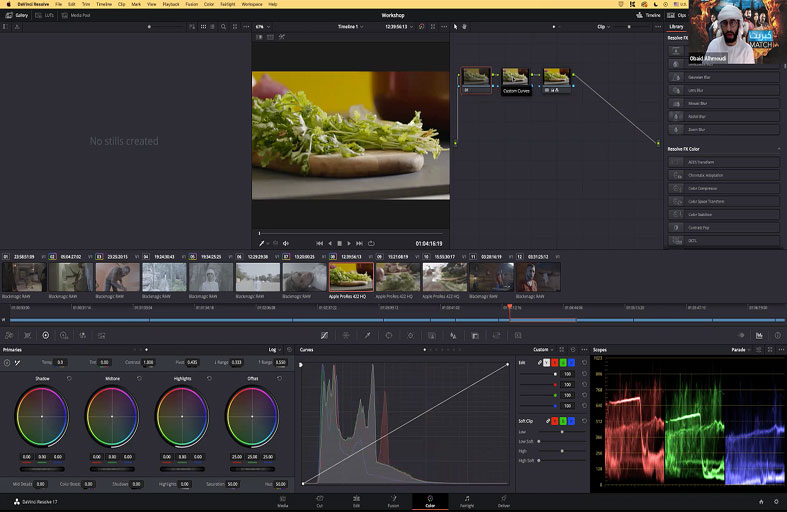
Task: Show the LUTs panel
Action: click(x=46, y=15)
